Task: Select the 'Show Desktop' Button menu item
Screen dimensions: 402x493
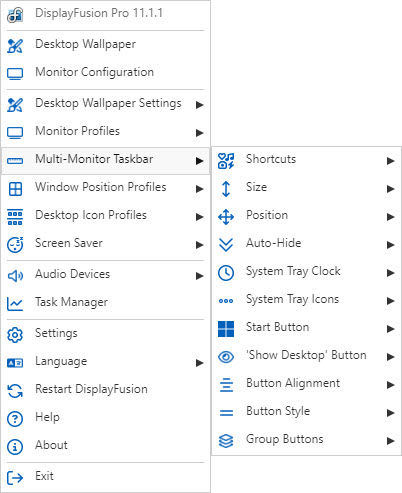Action: [x=306, y=356]
